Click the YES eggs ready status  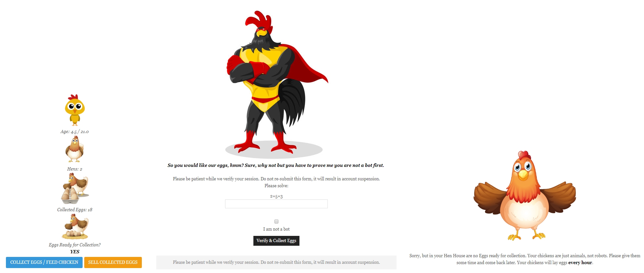(75, 252)
